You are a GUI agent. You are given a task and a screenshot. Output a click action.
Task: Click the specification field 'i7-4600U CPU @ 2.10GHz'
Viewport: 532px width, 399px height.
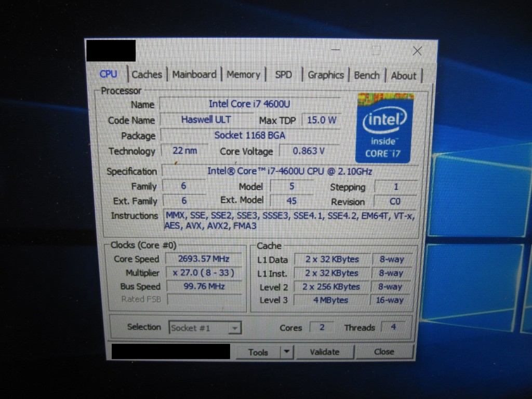tap(289, 171)
